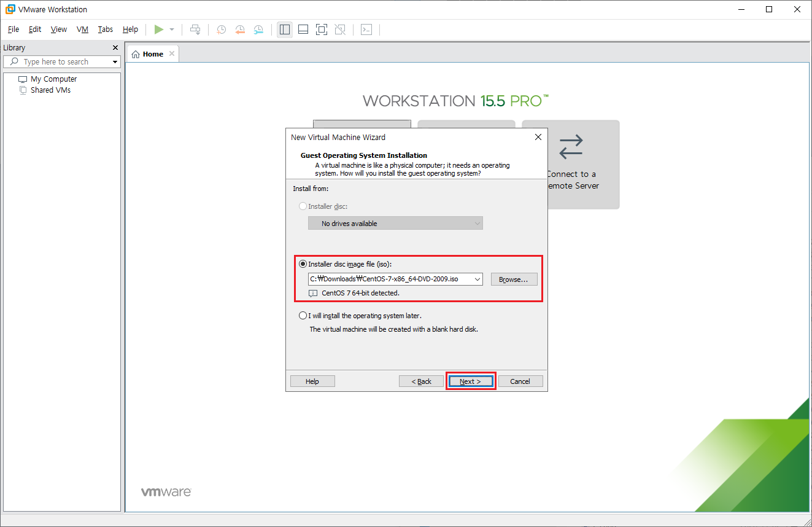This screenshot has height=527, width=812.
Task: Select the Installer disc radio button
Action: pyautogui.click(x=303, y=206)
